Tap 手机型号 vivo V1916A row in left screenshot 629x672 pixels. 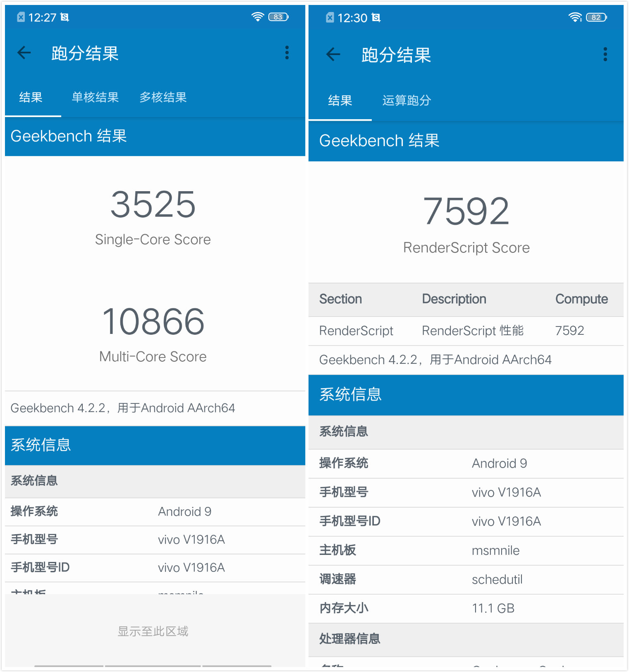(x=155, y=540)
